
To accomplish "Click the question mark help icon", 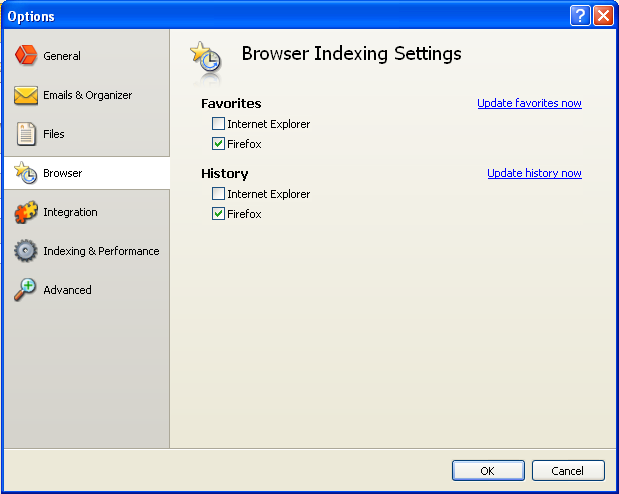I will 580,16.
